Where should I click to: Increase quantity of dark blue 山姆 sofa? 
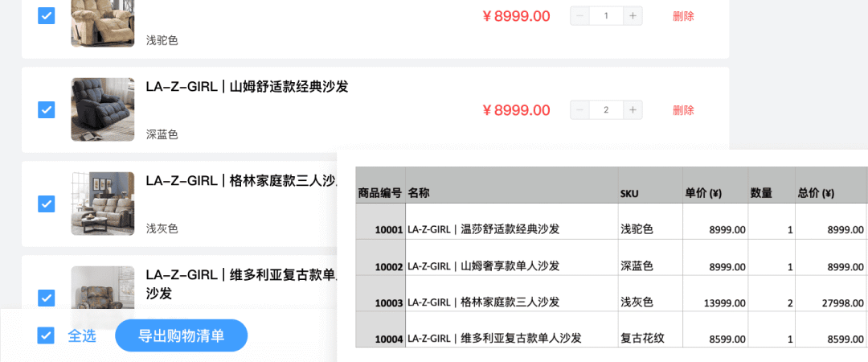tap(633, 109)
